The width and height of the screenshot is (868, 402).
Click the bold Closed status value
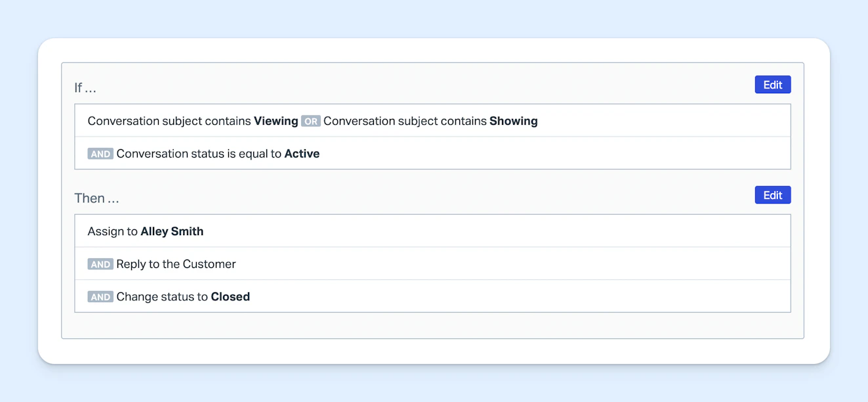click(x=230, y=297)
